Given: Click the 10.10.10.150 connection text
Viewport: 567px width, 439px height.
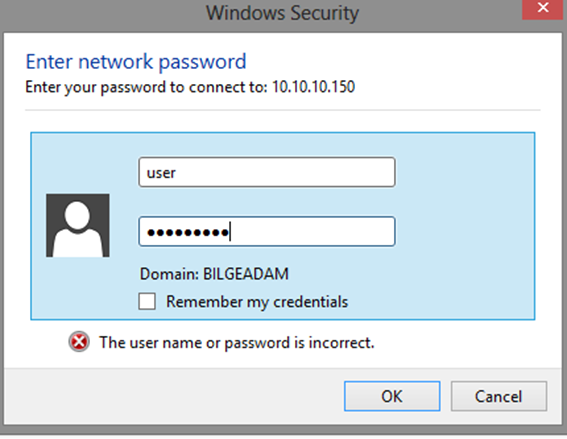Looking at the screenshot, I should click(314, 87).
